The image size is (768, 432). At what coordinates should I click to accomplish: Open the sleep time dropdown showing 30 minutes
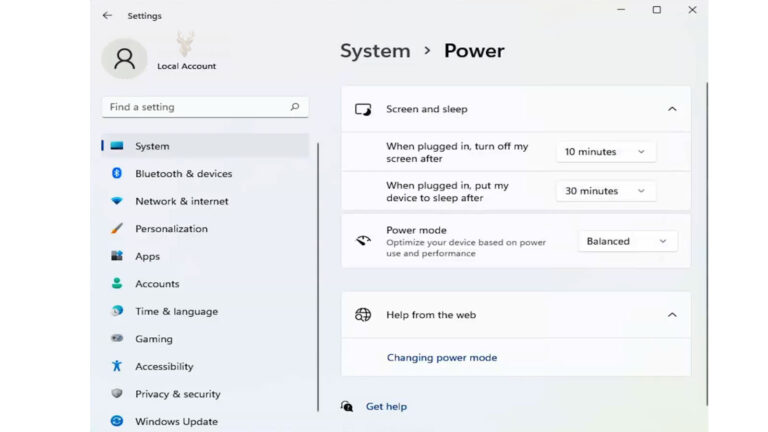(x=605, y=191)
